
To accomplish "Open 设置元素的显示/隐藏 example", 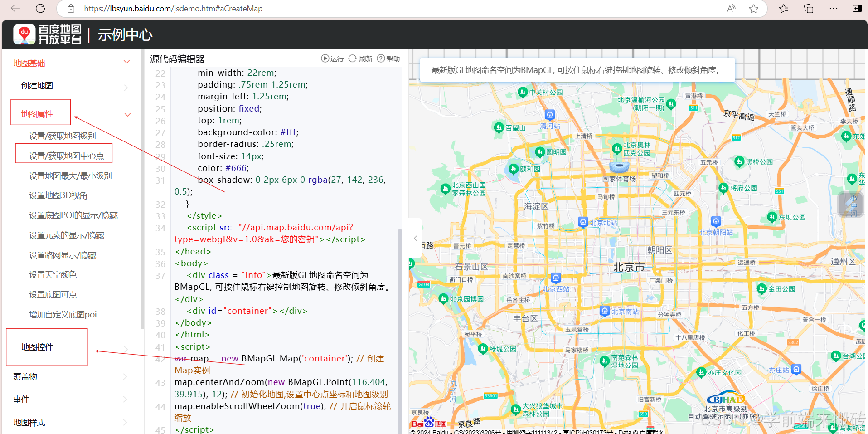I will click(x=67, y=235).
